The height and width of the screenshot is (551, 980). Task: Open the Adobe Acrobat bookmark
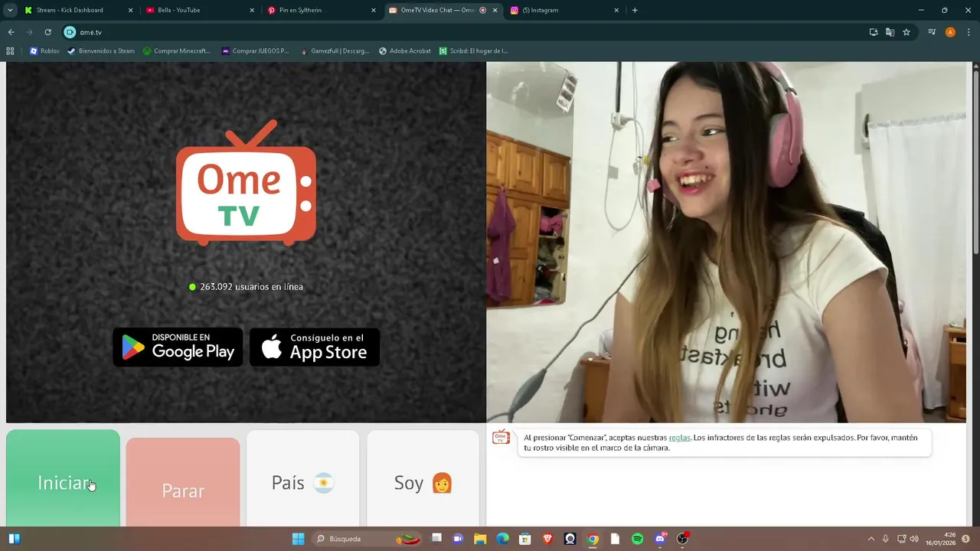coord(405,51)
